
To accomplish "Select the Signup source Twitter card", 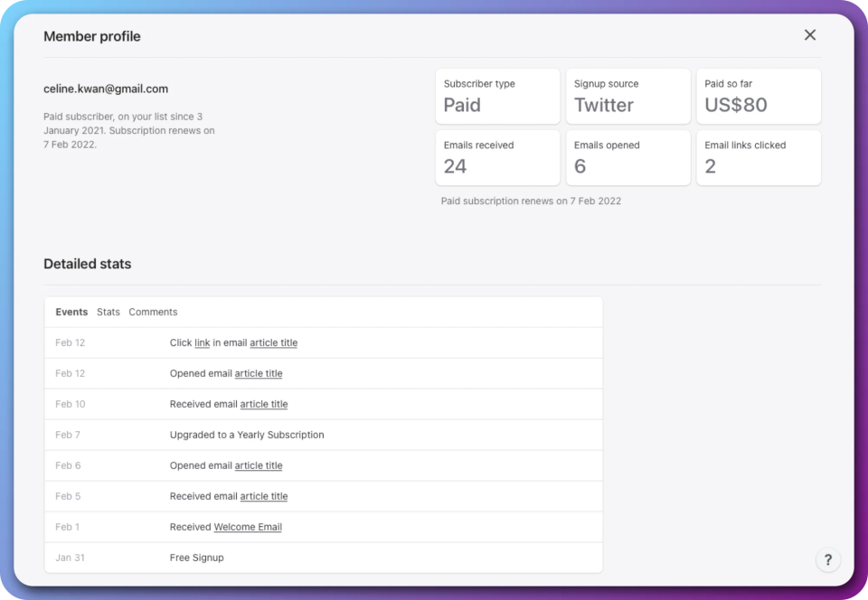I will pyautogui.click(x=628, y=97).
